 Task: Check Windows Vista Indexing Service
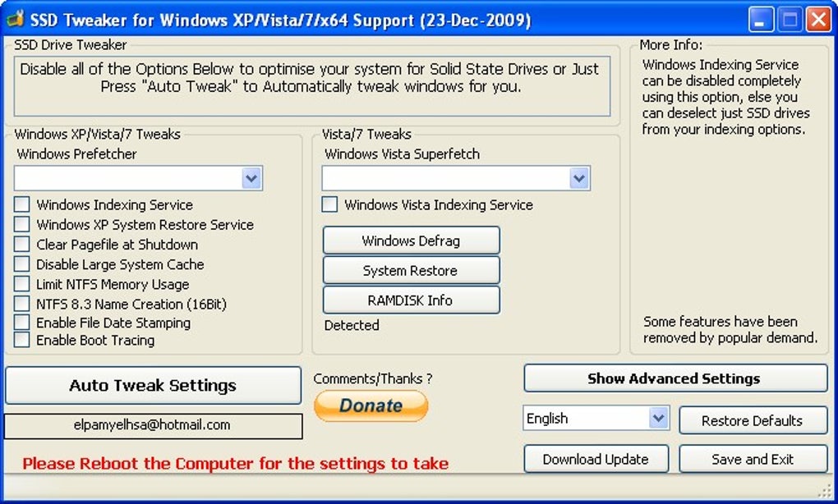tap(329, 204)
